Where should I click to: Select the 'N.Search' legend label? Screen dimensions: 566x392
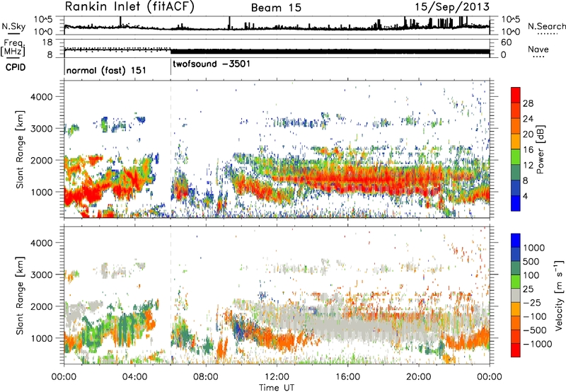point(546,26)
